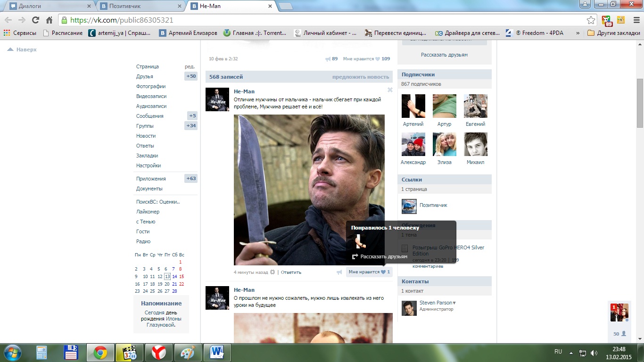Click the share megaphone with count 89
Viewport: 644px width, 362px height.
click(x=328, y=59)
